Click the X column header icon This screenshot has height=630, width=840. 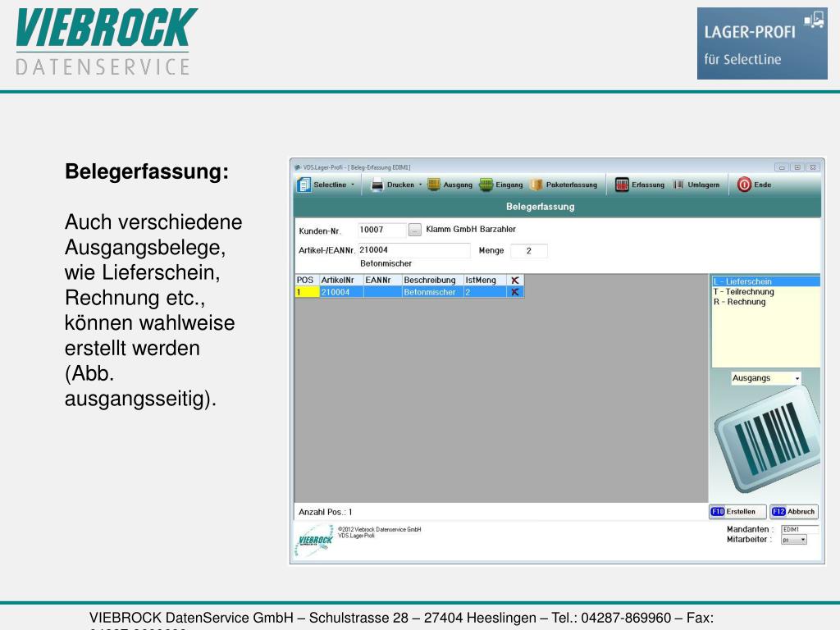tap(515, 281)
